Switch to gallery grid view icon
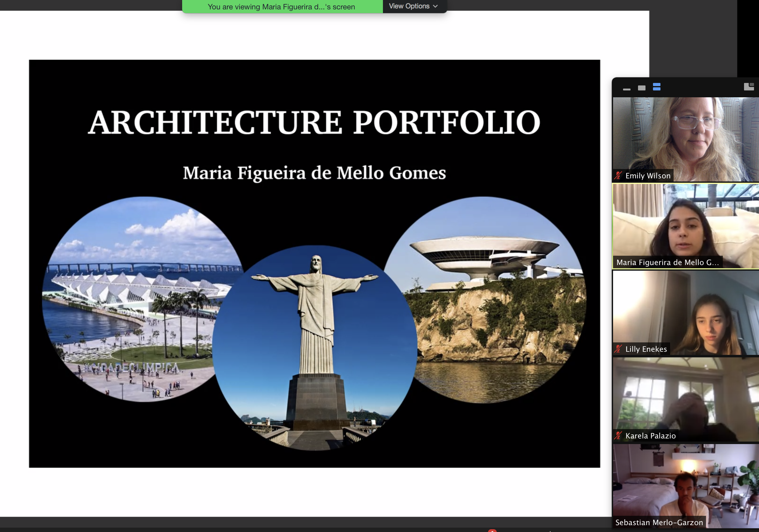Image resolution: width=759 pixels, height=532 pixels. (749, 87)
